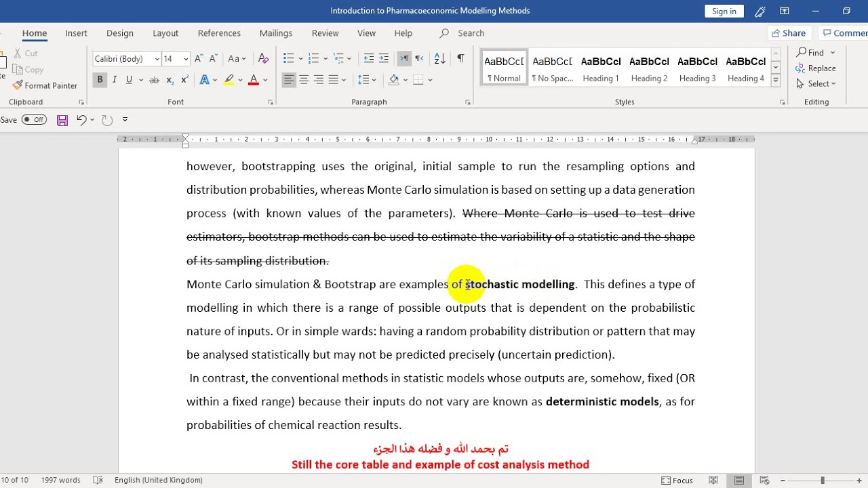Image resolution: width=868 pixels, height=488 pixels.
Task: Sort the selected text alphabetically
Action: coord(439,59)
